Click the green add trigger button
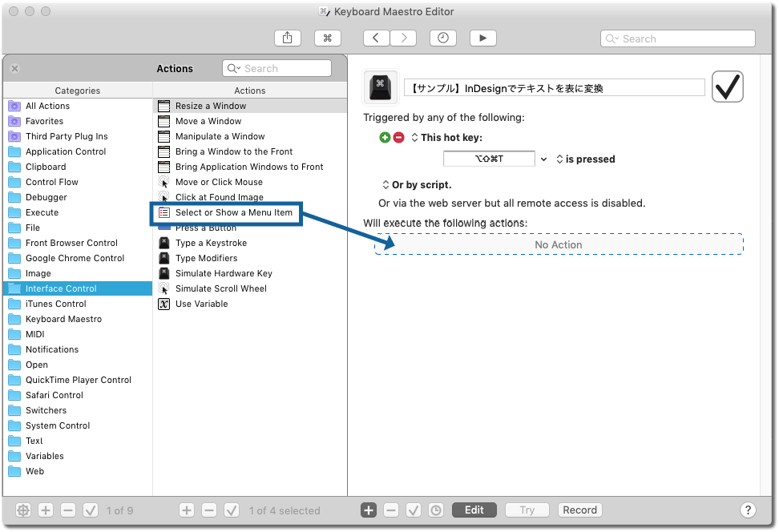The width and height of the screenshot is (779, 532). (385, 138)
